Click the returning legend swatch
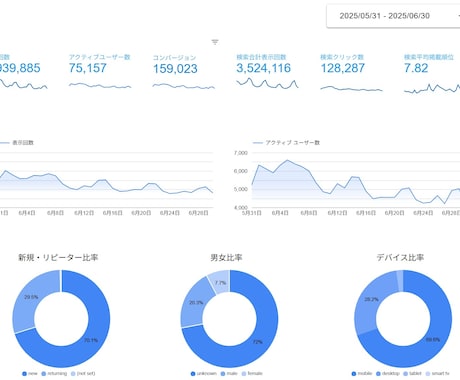Screen dimensions: 460x380 (44, 374)
